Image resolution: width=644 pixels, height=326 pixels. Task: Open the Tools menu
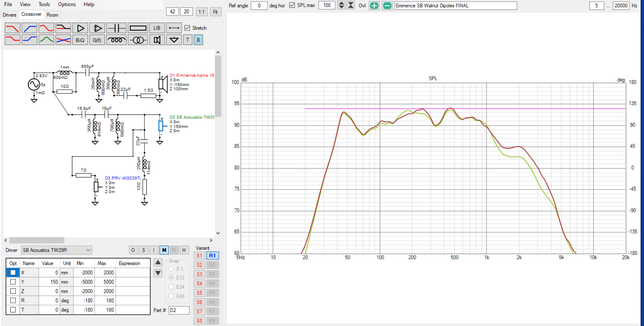(x=44, y=4)
